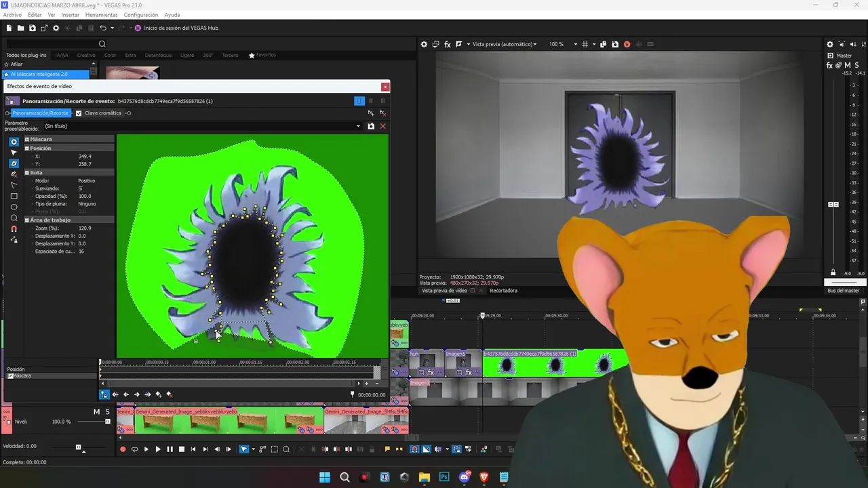Insert a marker from the toolbar
The height and width of the screenshot is (488, 868).
coord(387,449)
